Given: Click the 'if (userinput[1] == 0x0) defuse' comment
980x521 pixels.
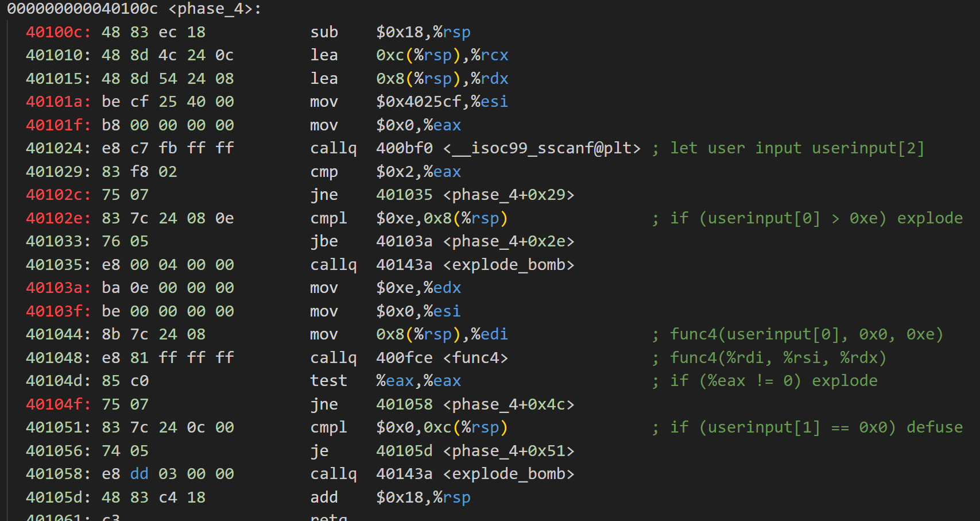Looking at the screenshot, I should pyautogui.click(x=816, y=427).
